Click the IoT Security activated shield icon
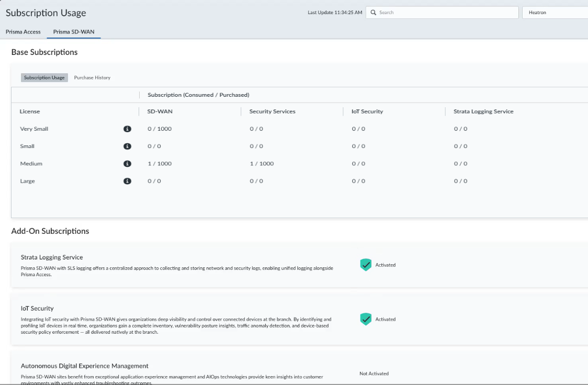The image size is (588, 385). (366, 319)
